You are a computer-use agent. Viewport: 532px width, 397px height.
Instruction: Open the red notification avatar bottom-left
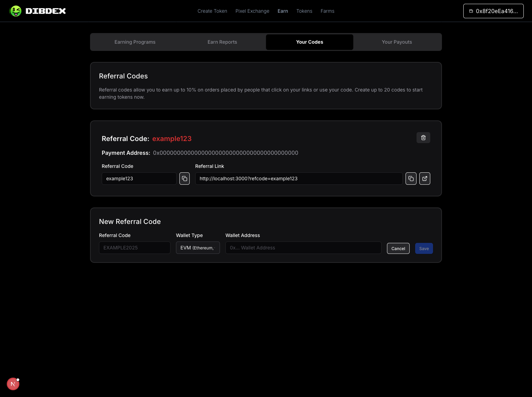pyautogui.click(x=13, y=384)
